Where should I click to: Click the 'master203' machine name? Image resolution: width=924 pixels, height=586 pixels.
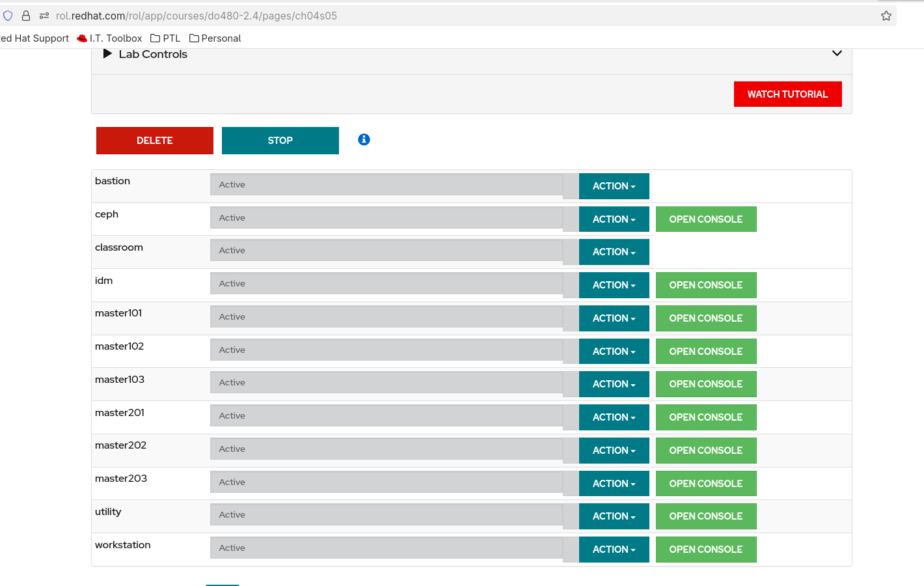[121, 479]
